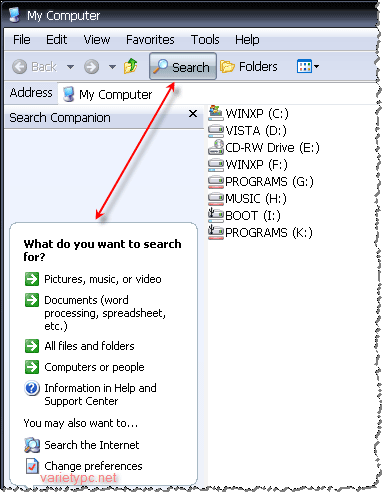
Task: Go up one folder level icon
Action: click(x=130, y=66)
